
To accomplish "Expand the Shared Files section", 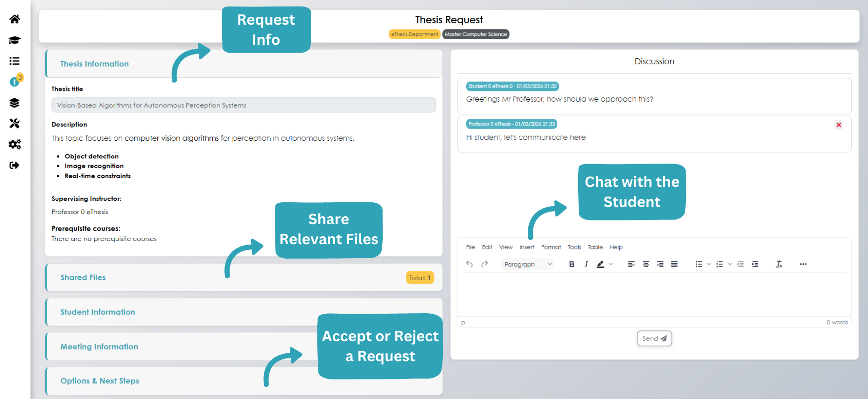I will (x=83, y=277).
